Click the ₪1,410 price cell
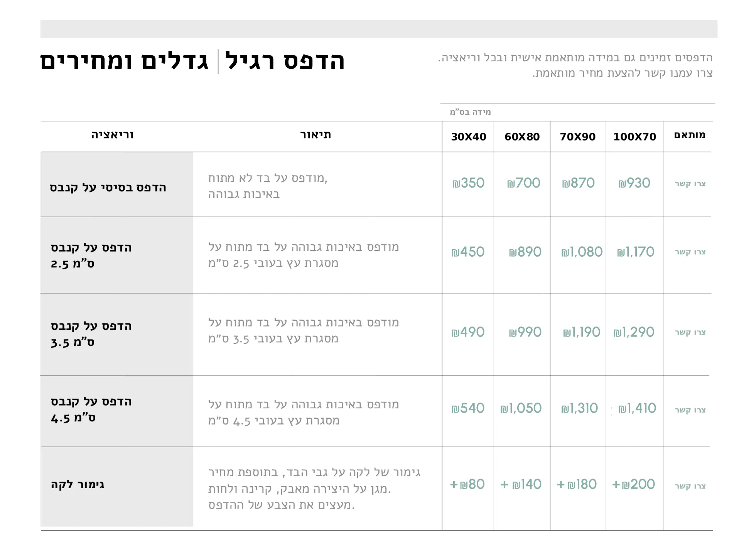The width and height of the screenshot is (756, 548). point(637,408)
